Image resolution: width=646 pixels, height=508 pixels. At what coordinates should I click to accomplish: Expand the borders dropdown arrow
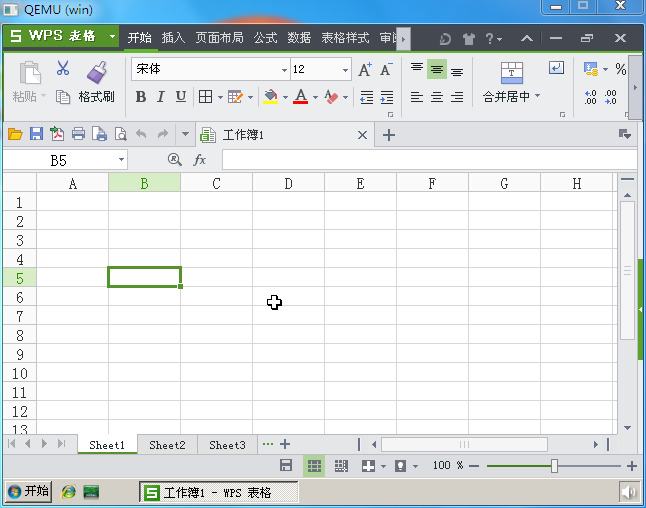pos(220,97)
